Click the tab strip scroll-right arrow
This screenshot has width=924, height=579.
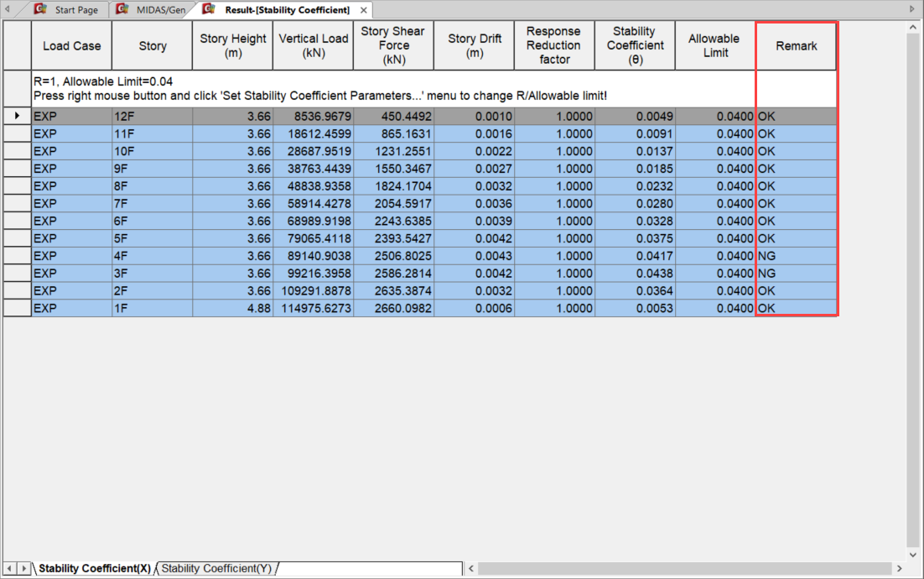pyautogui.click(x=912, y=9)
